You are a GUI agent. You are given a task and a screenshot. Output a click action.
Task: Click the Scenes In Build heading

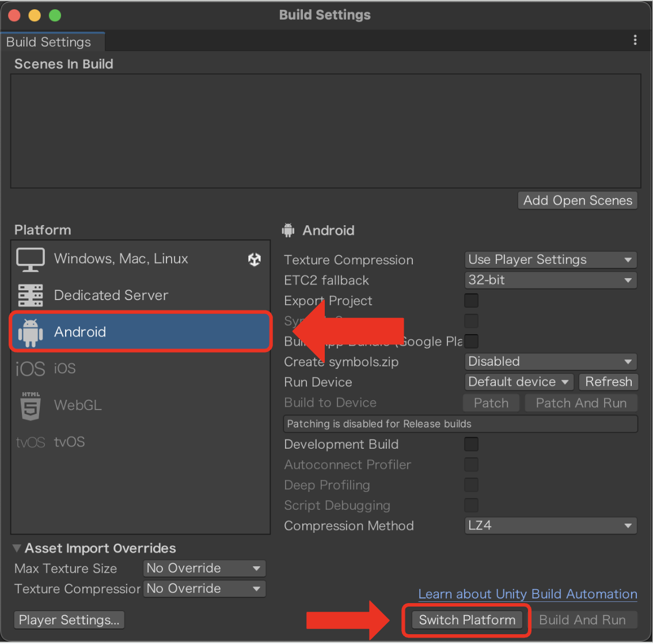click(x=64, y=64)
